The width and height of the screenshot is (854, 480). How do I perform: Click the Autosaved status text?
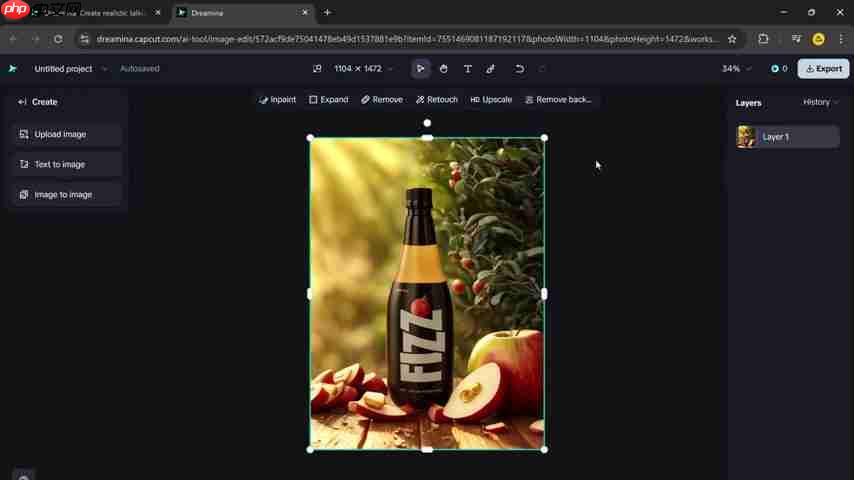tap(140, 69)
